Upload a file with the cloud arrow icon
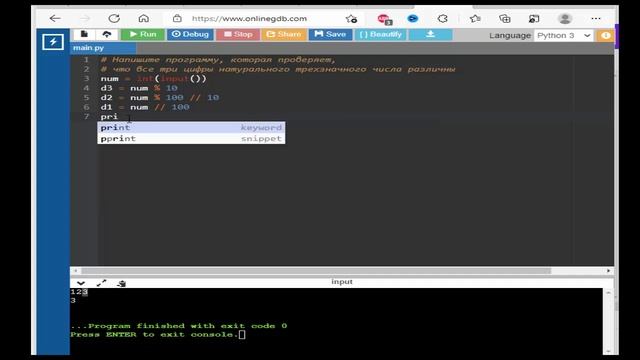 coord(107,34)
